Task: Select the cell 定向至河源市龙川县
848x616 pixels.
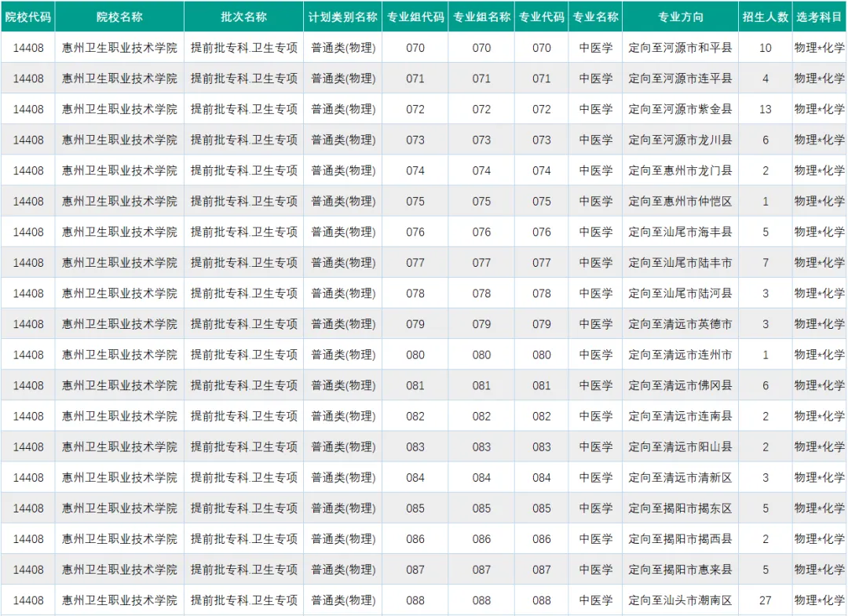Action: [680, 140]
